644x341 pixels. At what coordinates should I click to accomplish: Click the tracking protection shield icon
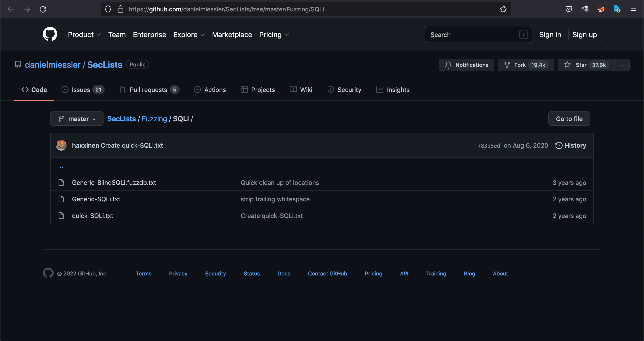108,9
